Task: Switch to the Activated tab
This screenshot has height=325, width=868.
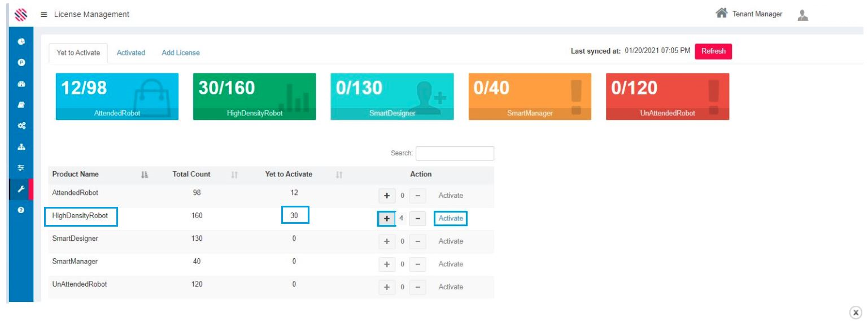Action: [x=131, y=53]
